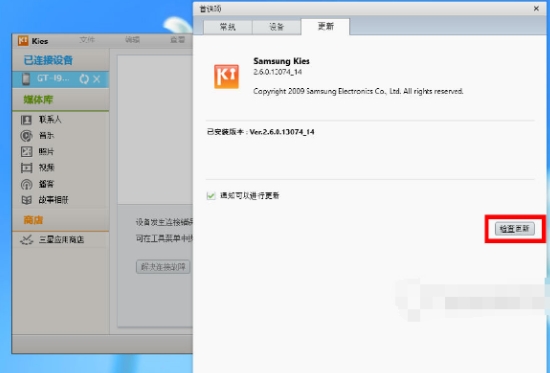This screenshot has width=550, height=373.
Task: Select the 更新 tab
Action: point(326,26)
